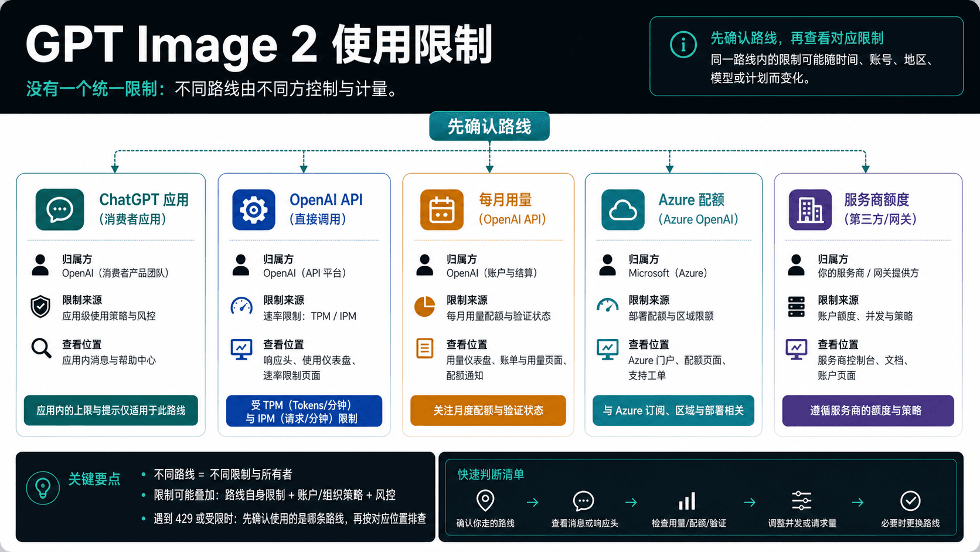Click the person icon beside OpenAI（账户与结算）

425,265
